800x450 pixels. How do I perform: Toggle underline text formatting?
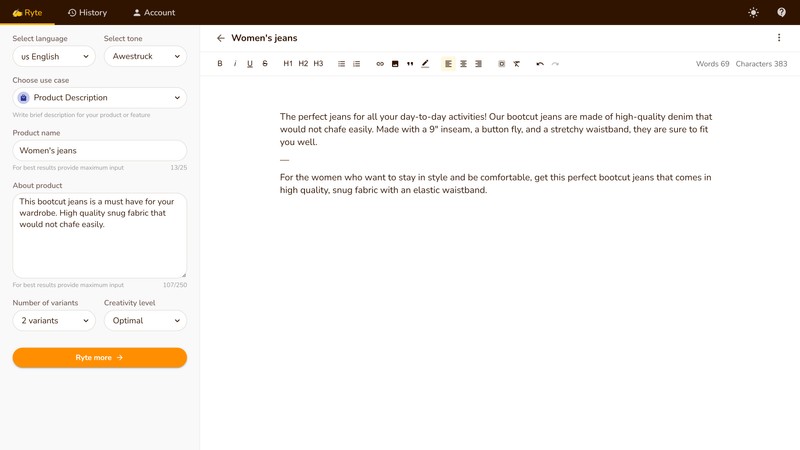pyautogui.click(x=250, y=64)
